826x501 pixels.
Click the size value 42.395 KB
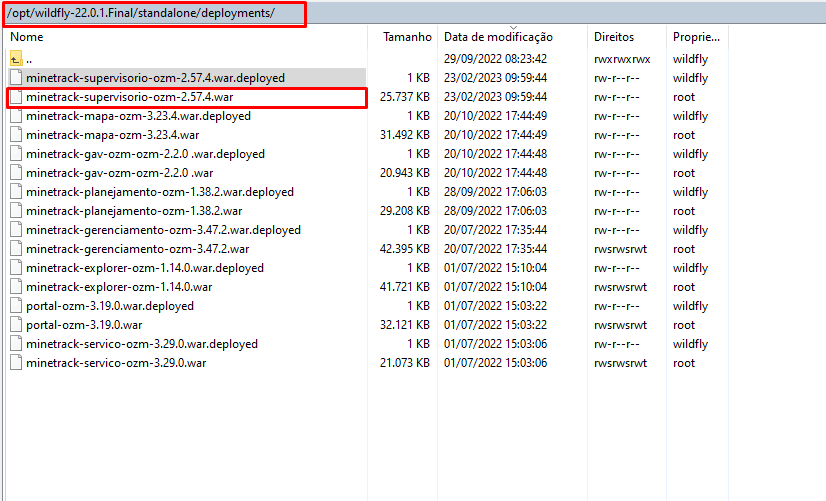click(x=405, y=249)
